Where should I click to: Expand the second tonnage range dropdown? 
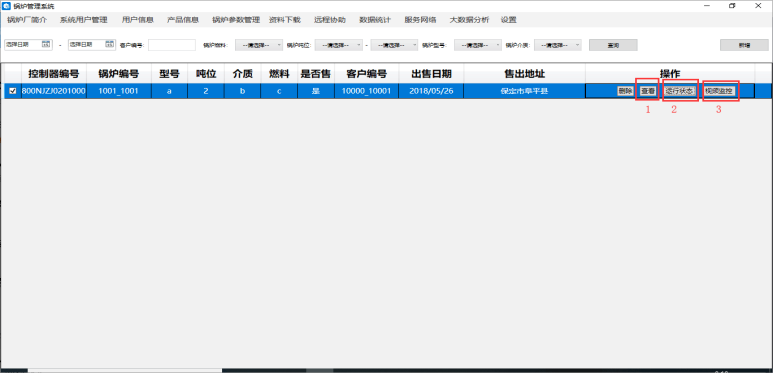point(394,45)
